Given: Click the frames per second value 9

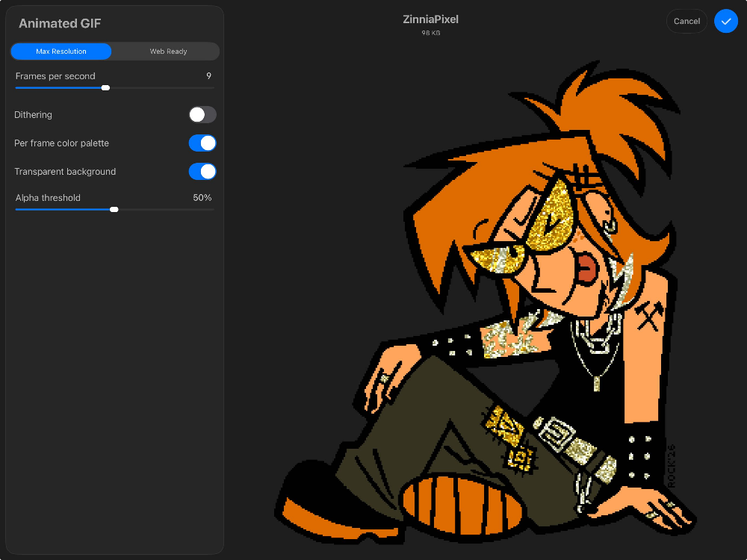Looking at the screenshot, I should [x=209, y=76].
